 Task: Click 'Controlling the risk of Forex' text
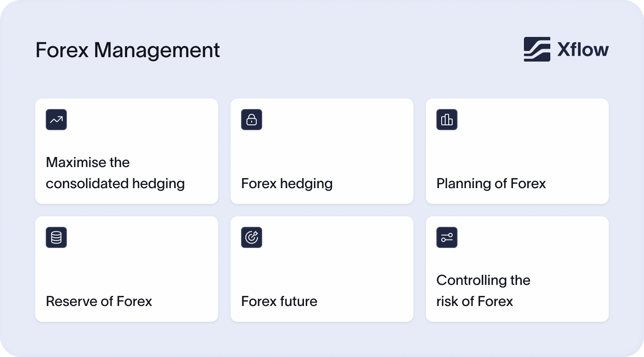pyautogui.click(x=483, y=291)
